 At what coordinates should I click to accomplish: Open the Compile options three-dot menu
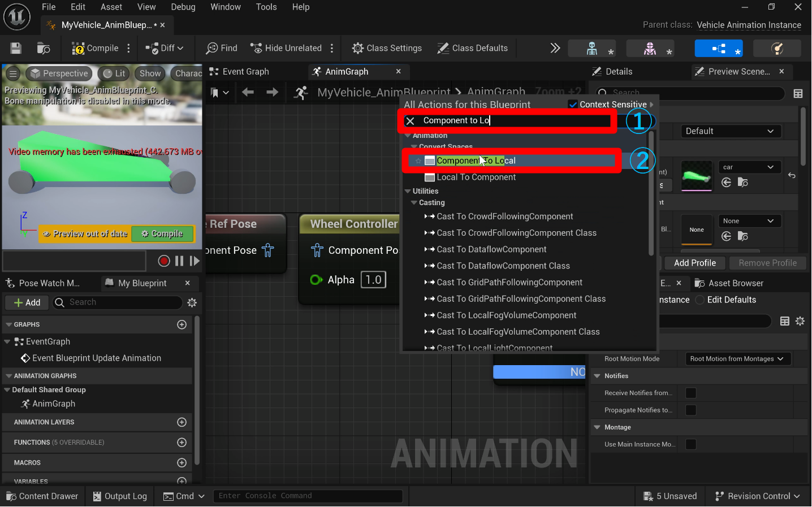click(129, 49)
